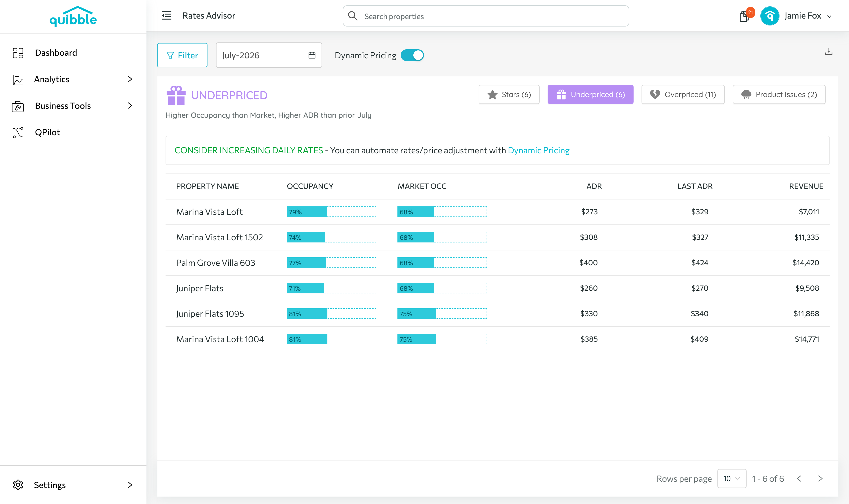Click Juniper Flats 71% occupancy bar

point(331,288)
